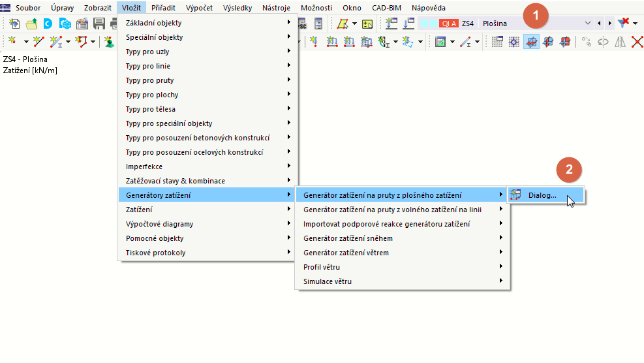This screenshot has width=644, height=363.
Task: Insert a new line load
Action: (x=332, y=42)
